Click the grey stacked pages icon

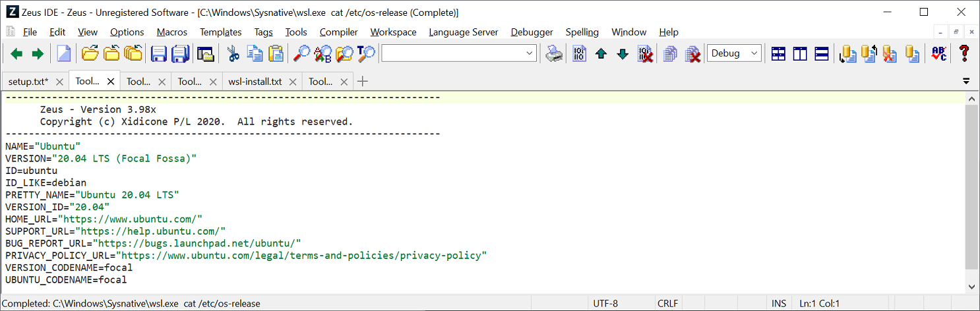click(x=671, y=54)
